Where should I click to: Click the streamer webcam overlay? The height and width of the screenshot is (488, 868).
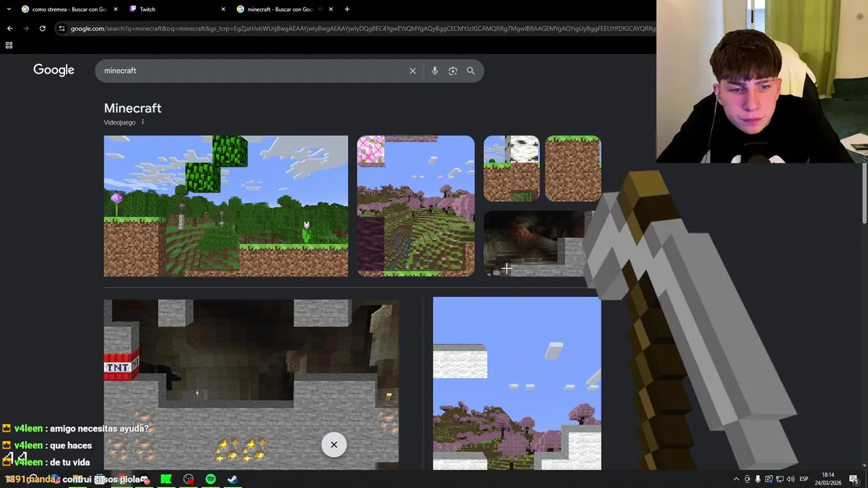point(762,81)
